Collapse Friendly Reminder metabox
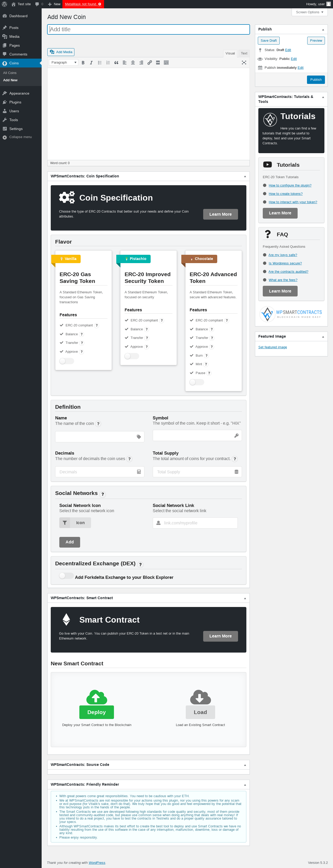 pyautogui.click(x=245, y=785)
